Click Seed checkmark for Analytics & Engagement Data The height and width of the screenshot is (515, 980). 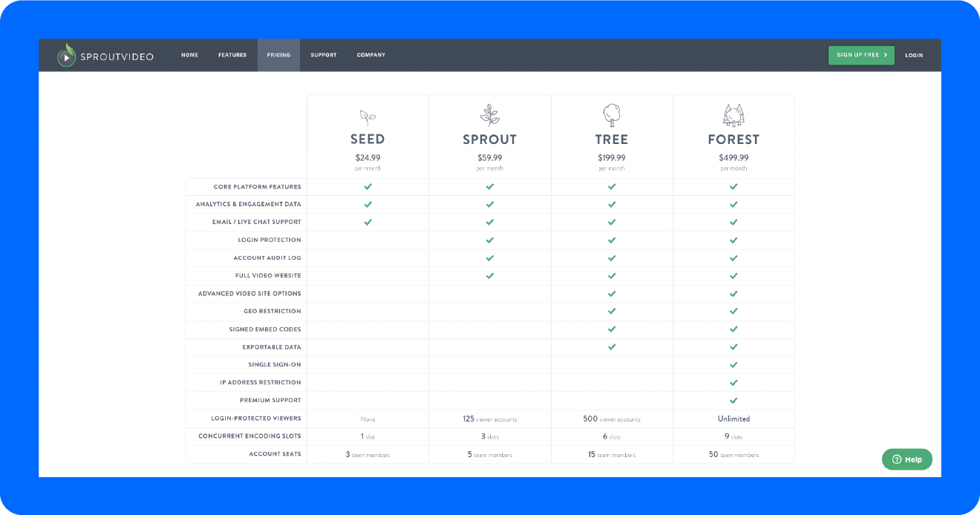[x=367, y=204]
